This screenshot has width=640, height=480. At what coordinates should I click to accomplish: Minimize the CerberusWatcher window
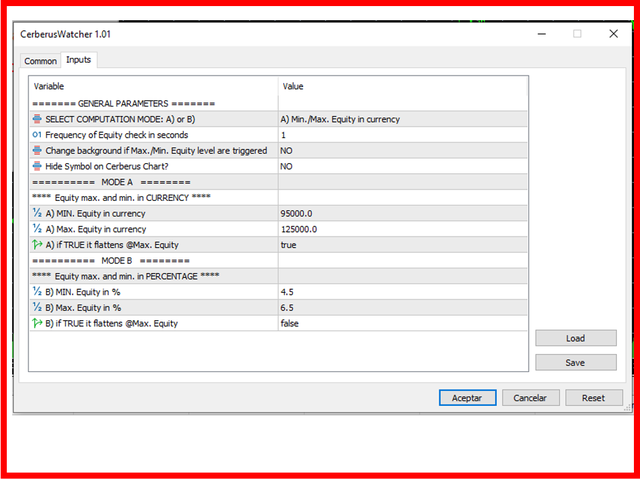coord(542,34)
